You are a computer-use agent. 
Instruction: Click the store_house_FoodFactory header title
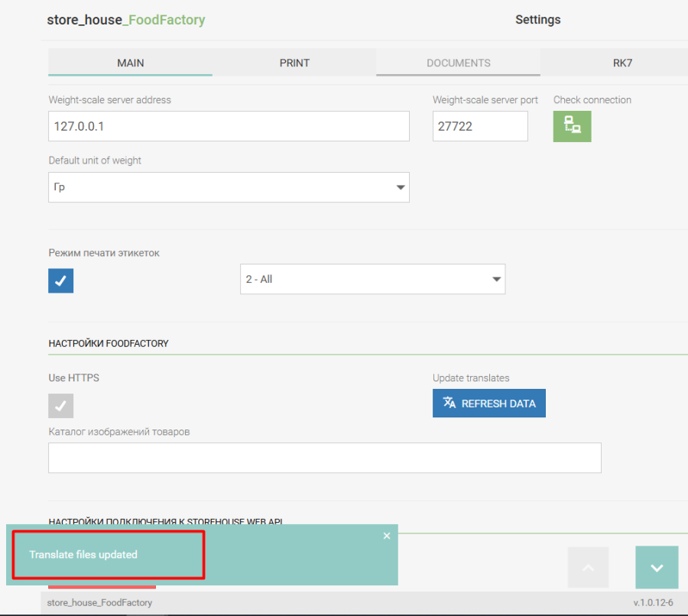(x=126, y=20)
